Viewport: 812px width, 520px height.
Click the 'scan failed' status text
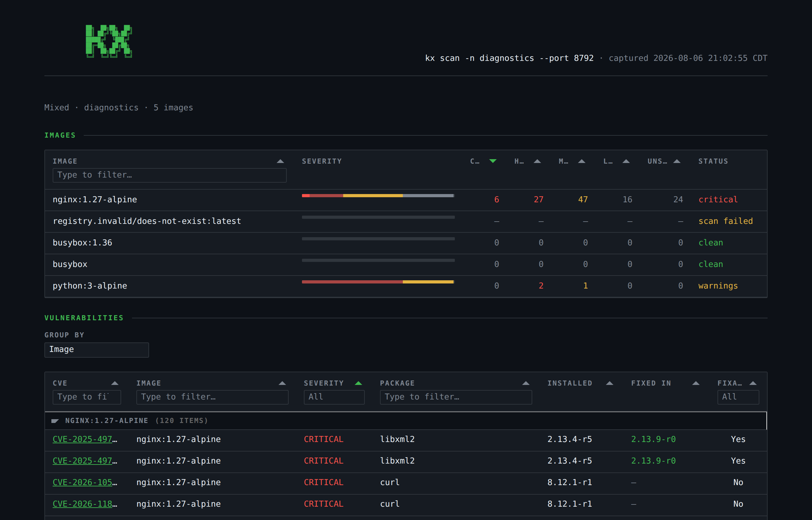click(725, 222)
